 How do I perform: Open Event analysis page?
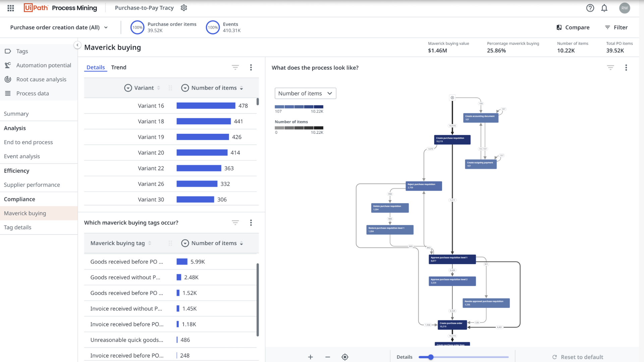[x=22, y=156]
